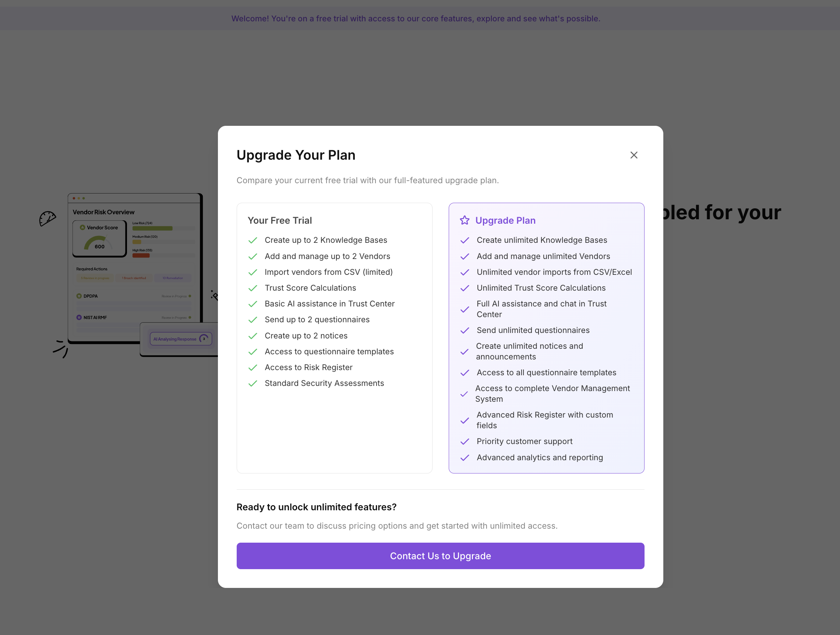Click the free trial welcome banner text
The image size is (840, 635).
pyautogui.click(x=416, y=19)
